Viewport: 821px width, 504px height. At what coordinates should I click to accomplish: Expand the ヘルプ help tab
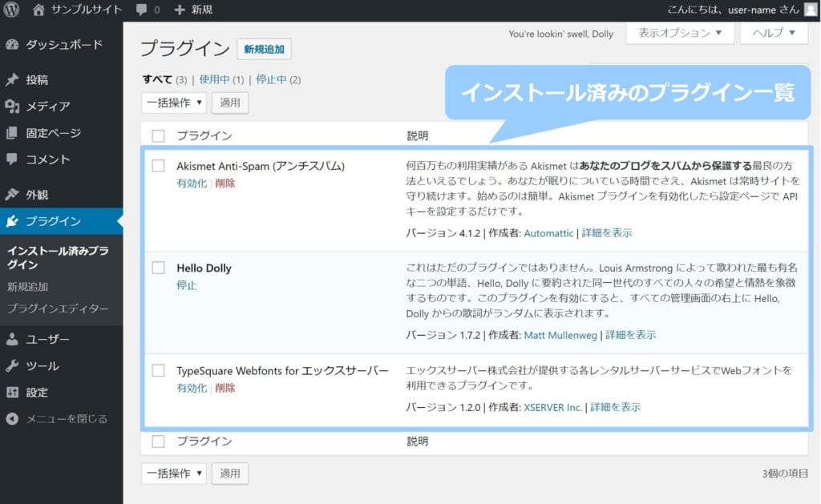point(774,33)
